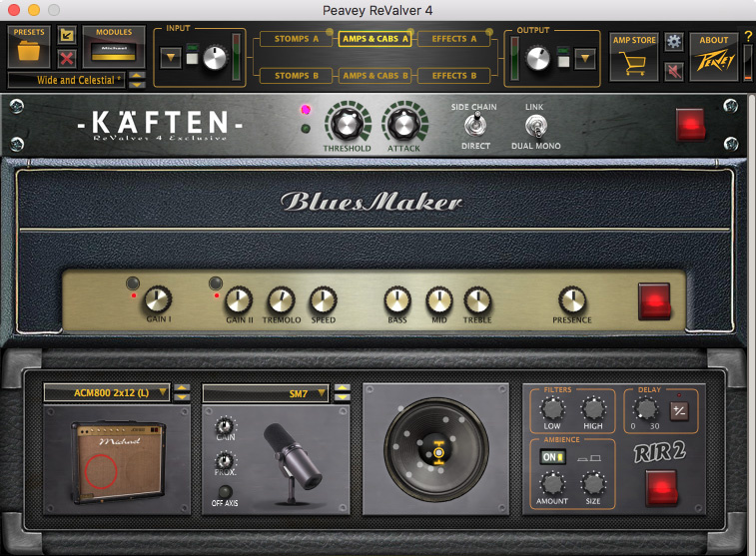The image size is (756, 556).
Task: Click the red X delete preset icon
Action: 67,58
